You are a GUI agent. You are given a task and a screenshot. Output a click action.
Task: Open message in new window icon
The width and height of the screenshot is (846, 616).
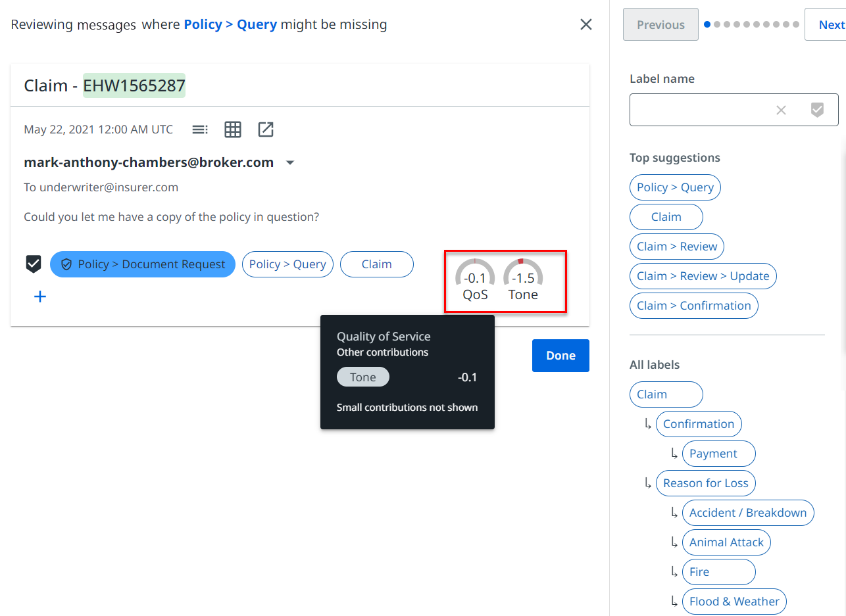(266, 130)
